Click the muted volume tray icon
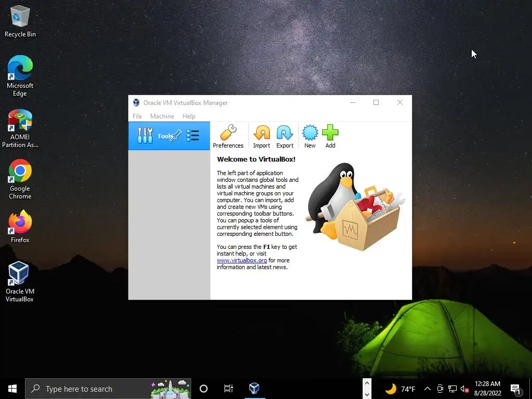This screenshot has width=532, height=399. (464, 389)
